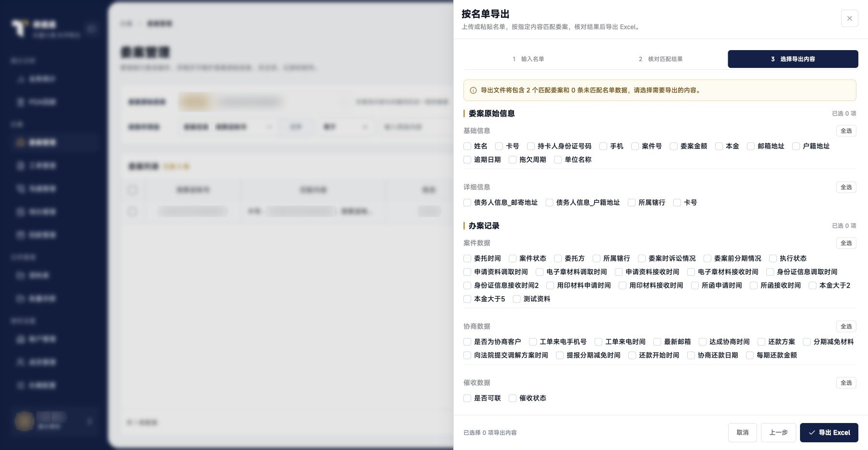Tick the 本金大于5 checkbox
The image size is (868, 450).
(467, 299)
